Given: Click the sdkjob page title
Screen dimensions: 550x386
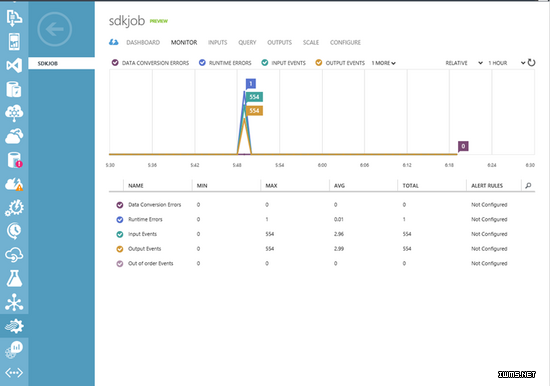Looking at the screenshot, I should (x=127, y=21).
